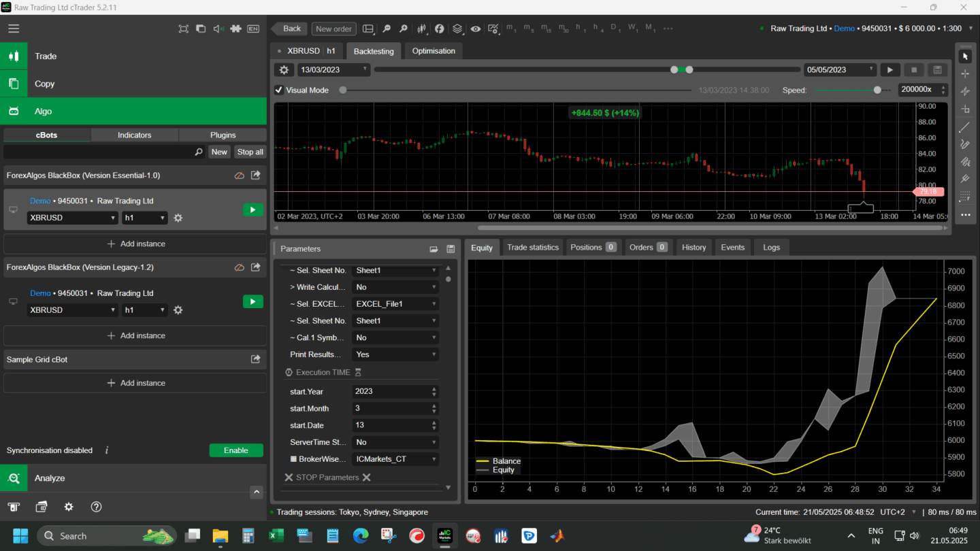
Task: Enable synchronisation with the Enable button
Action: pyautogui.click(x=235, y=450)
